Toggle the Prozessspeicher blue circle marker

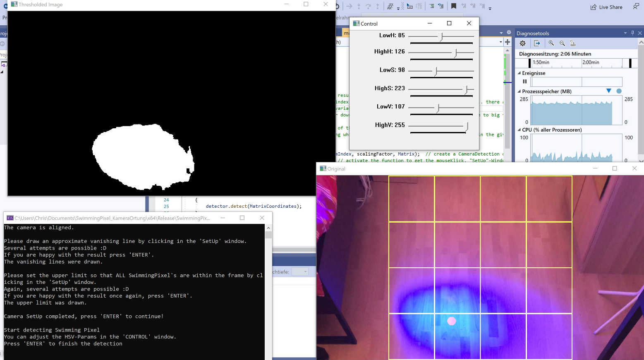coord(619,91)
